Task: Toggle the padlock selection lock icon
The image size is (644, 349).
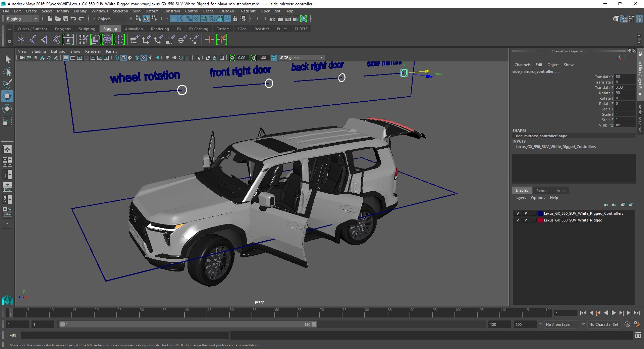Action: click(235, 19)
